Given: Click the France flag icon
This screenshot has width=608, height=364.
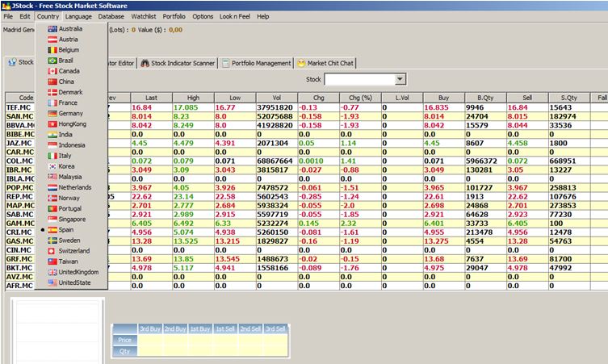Looking at the screenshot, I should [x=52, y=103].
